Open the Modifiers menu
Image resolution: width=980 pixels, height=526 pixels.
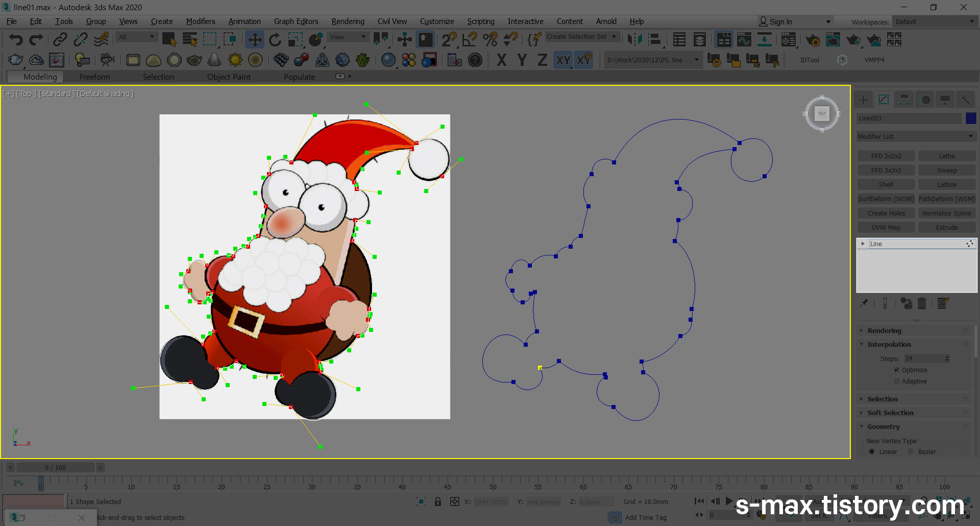[201, 21]
